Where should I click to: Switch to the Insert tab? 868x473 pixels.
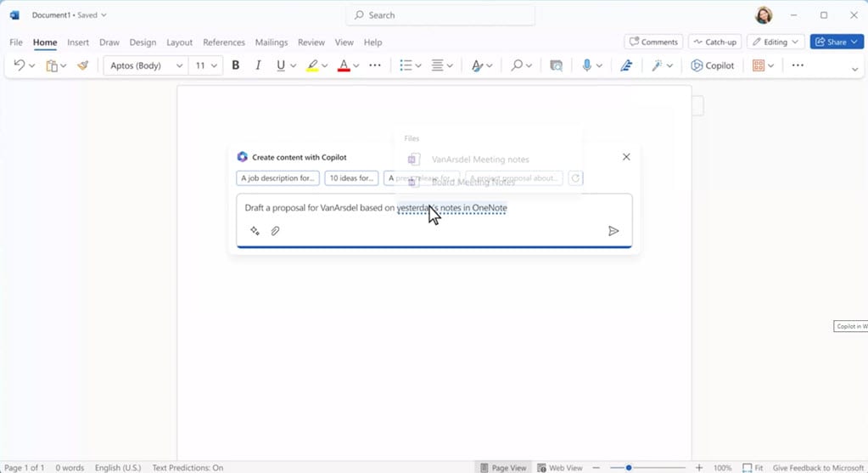[x=78, y=42]
